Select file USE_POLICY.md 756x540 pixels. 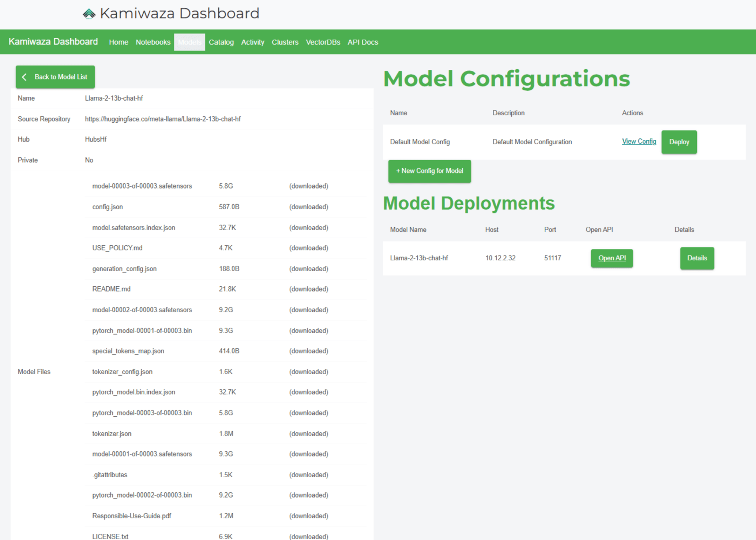click(x=117, y=248)
